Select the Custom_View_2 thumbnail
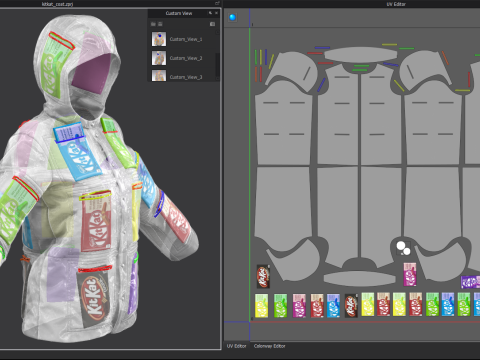 point(159,58)
